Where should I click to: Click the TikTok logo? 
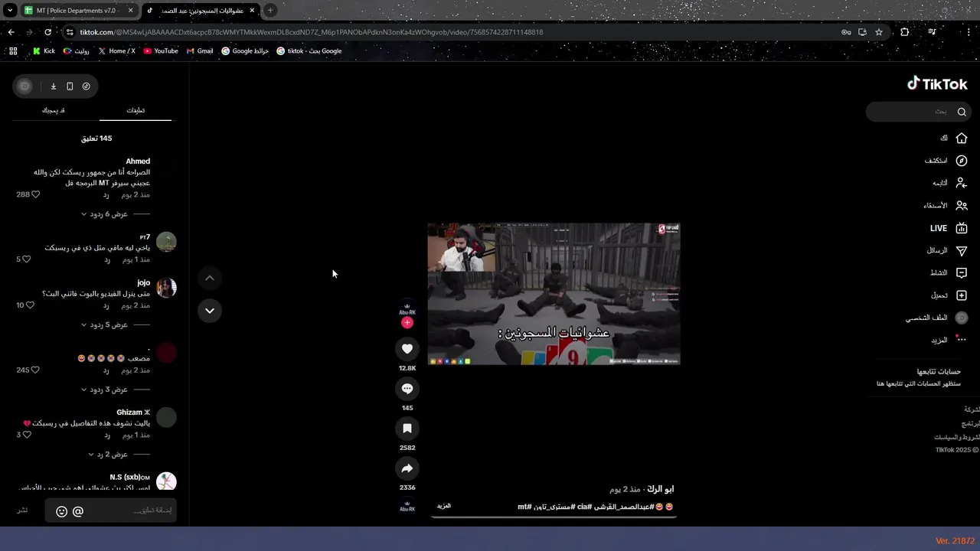pyautogui.click(x=937, y=83)
